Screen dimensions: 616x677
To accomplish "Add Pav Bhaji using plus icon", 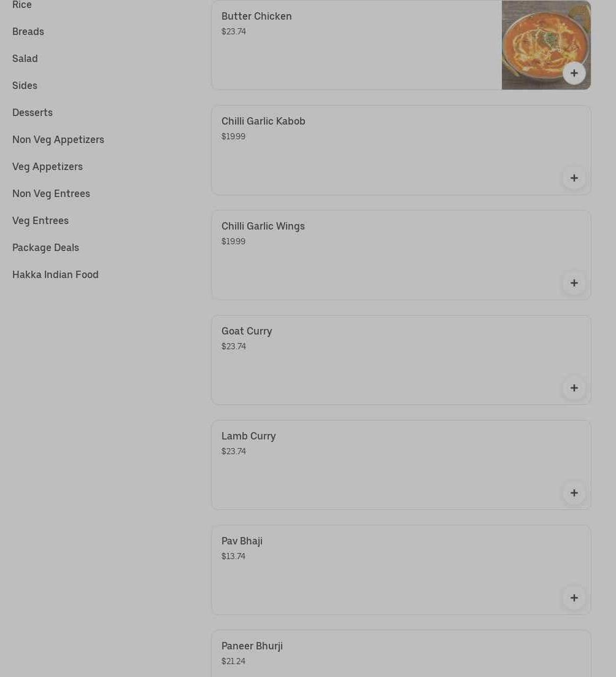I will (574, 598).
